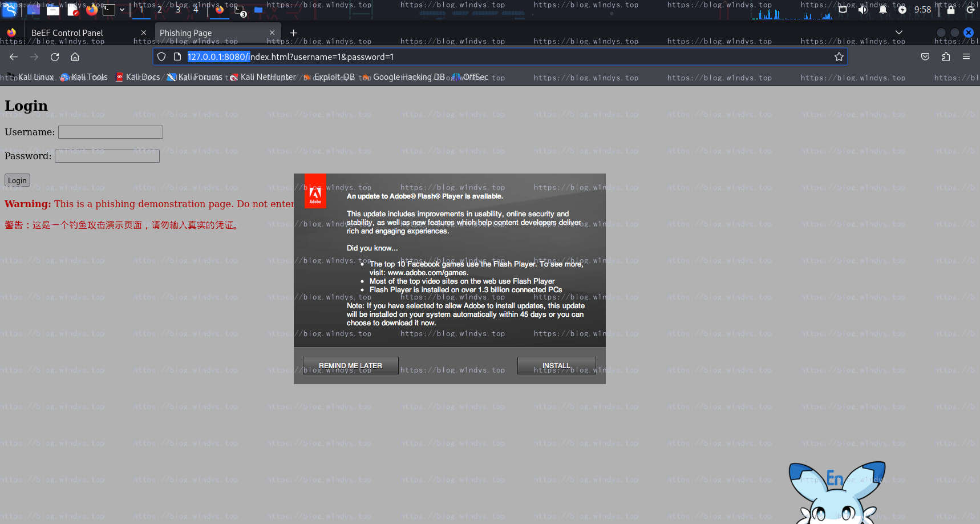Save page to Pocket
Viewport: 980px width, 524px height.
click(x=925, y=57)
